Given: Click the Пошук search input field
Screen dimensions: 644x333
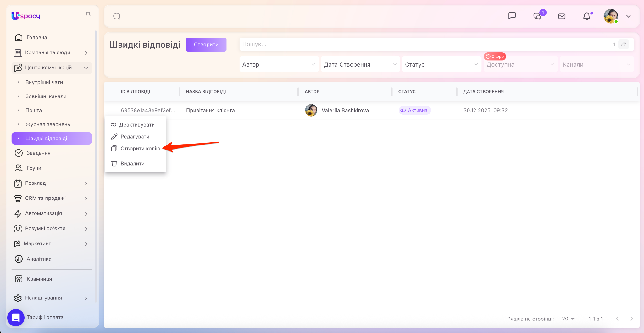Looking at the screenshot, I should click(x=425, y=44).
